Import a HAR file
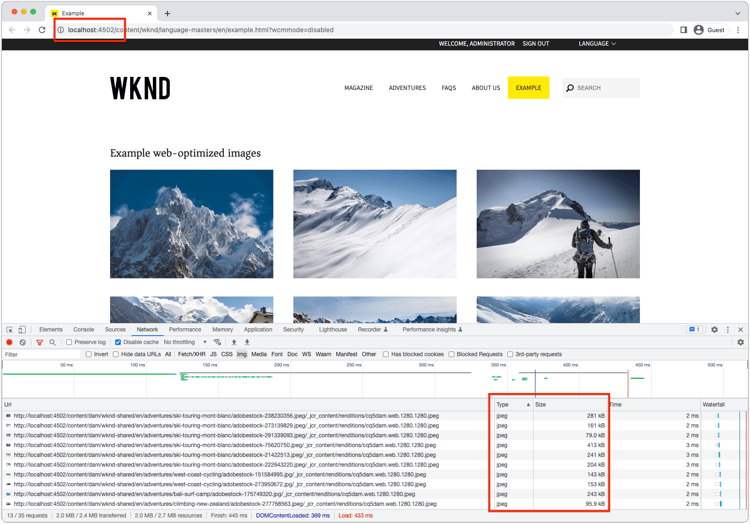 coord(234,342)
